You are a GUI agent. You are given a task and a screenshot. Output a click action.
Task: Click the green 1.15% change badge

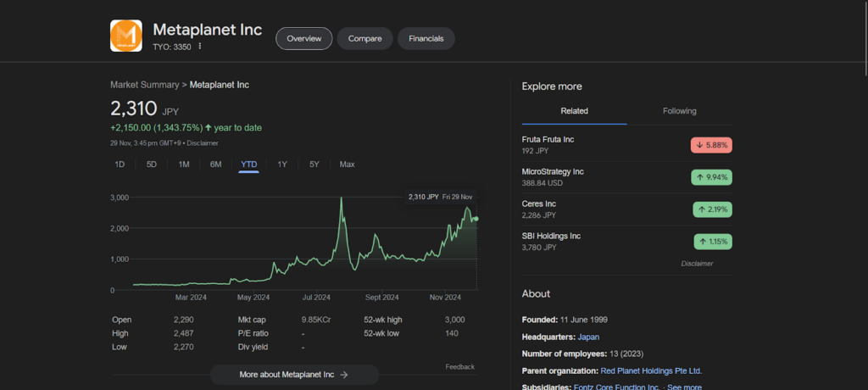point(713,242)
